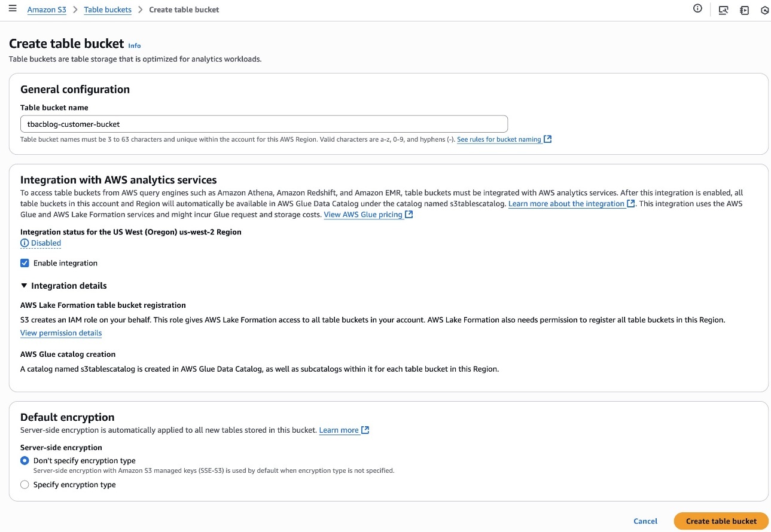Viewport: 771px width, 532px height.
Task: Click the Create table bucket button
Action: (721, 521)
